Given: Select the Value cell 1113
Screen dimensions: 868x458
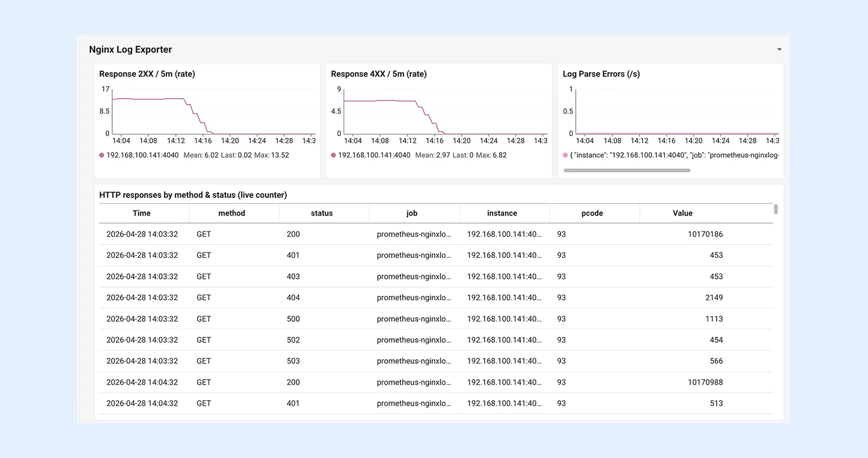Looking at the screenshot, I should (x=714, y=319).
